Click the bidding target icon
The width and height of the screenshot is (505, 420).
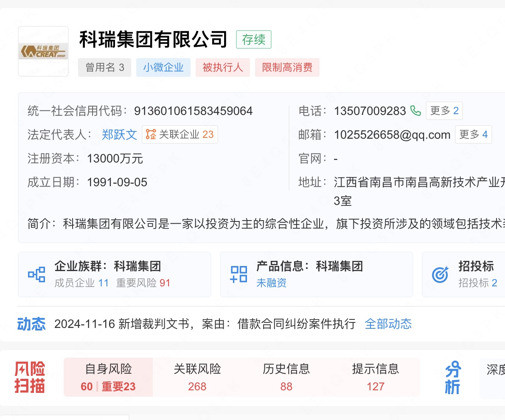[440, 275]
